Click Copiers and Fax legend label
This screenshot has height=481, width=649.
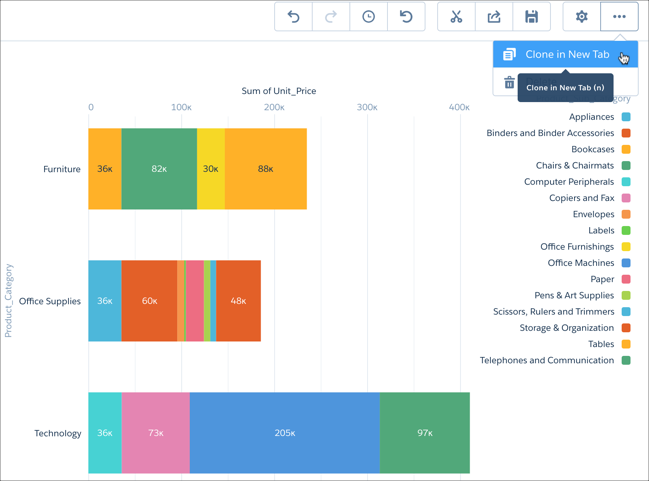point(582,198)
